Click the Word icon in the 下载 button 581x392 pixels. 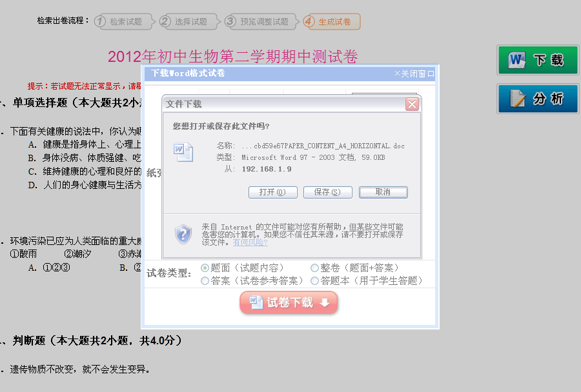pos(517,60)
